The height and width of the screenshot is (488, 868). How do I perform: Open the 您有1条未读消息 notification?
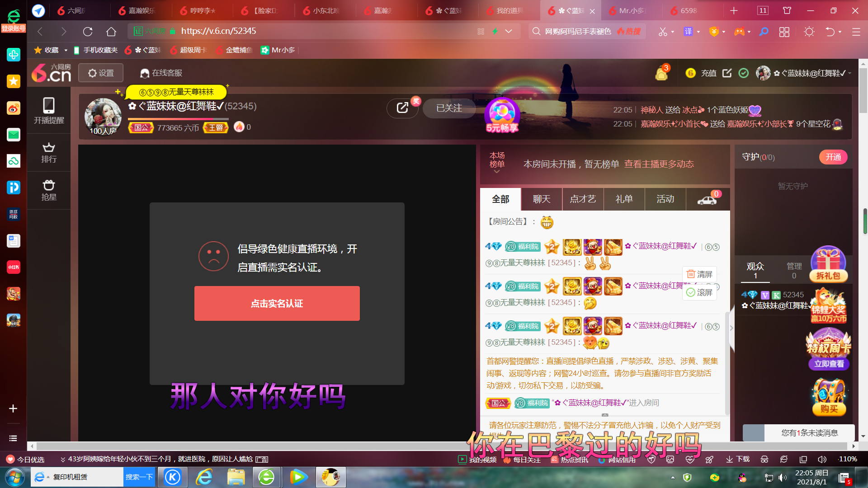799,433
